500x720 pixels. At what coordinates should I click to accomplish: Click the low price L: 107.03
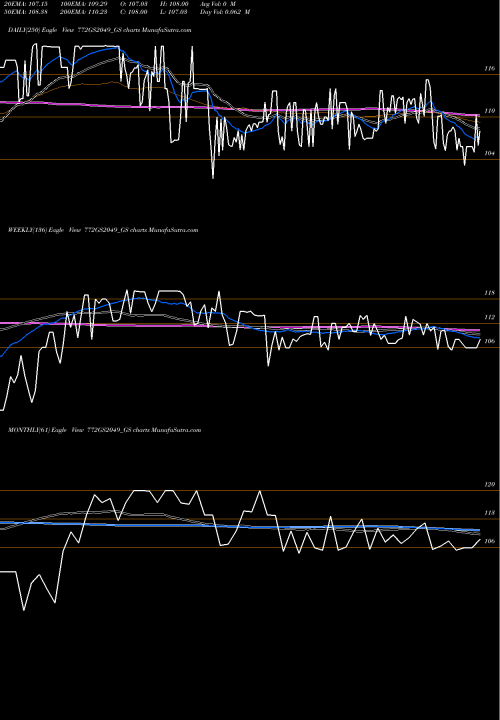coord(174,12)
